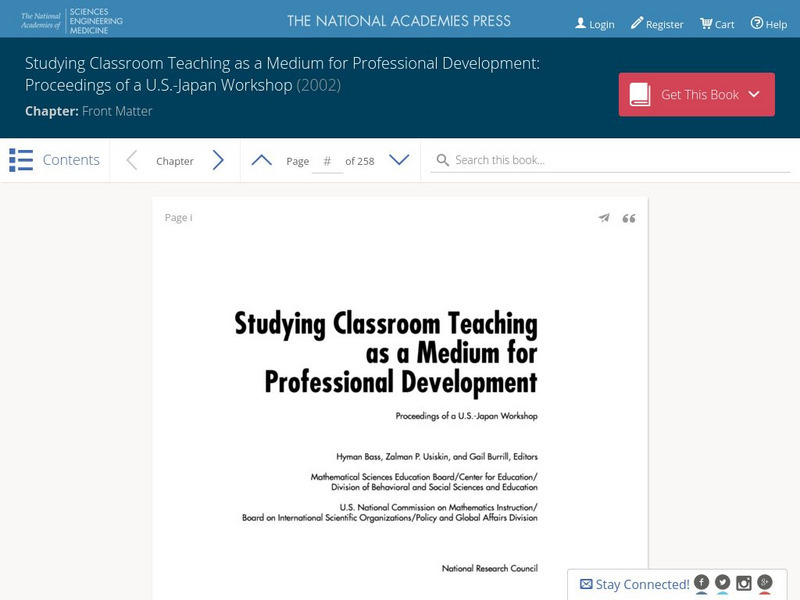Click the 'National Research Council' text

click(490, 568)
